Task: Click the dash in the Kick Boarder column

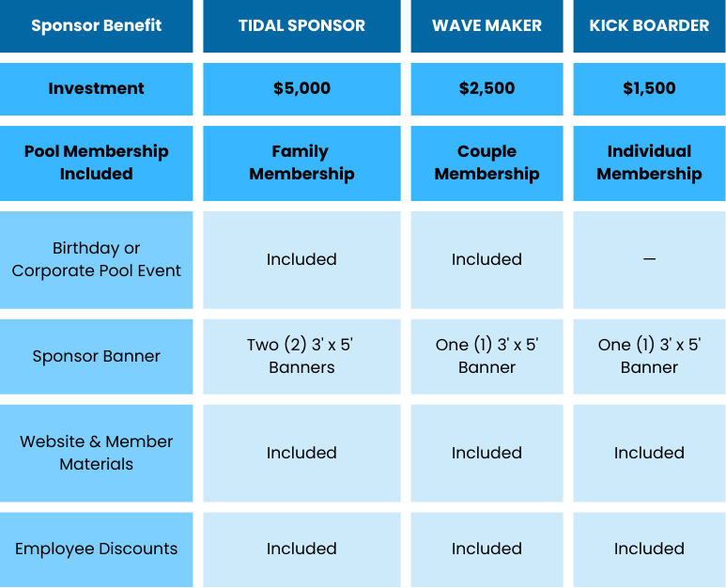Action: point(649,259)
